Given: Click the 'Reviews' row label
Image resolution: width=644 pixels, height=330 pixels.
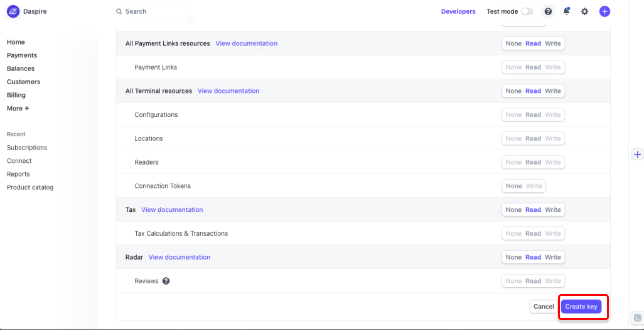Looking at the screenshot, I should [x=146, y=281].
